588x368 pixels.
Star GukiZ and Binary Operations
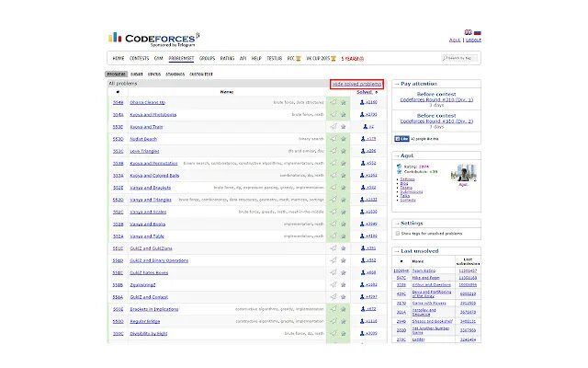[343, 260]
